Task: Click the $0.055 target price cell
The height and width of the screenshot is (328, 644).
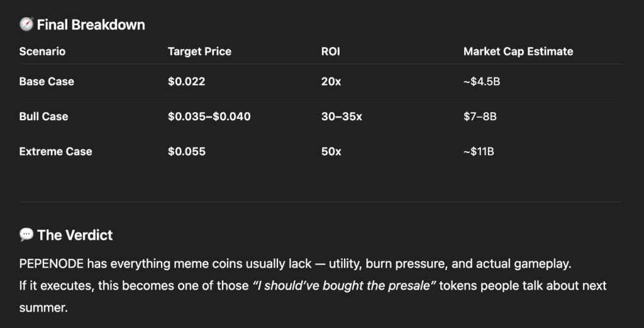Action: [186, 151]
